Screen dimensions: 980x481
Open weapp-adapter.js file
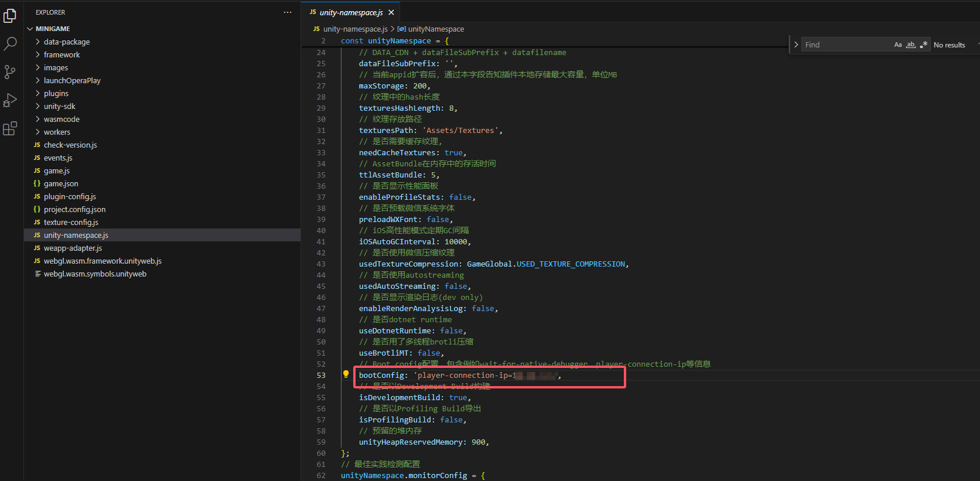pyautogui.click(x=162, y=248)
